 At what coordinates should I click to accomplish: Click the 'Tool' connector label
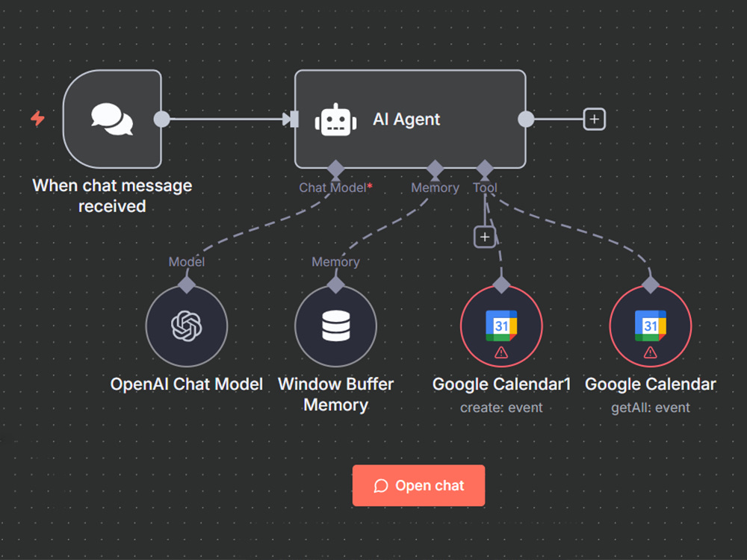tap(485, 187)
